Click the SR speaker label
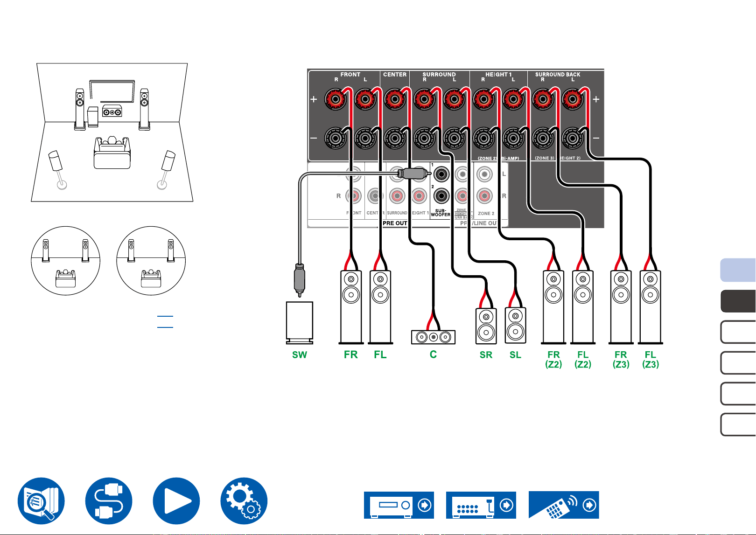756x535 pixels. click(x=486, y=355)
